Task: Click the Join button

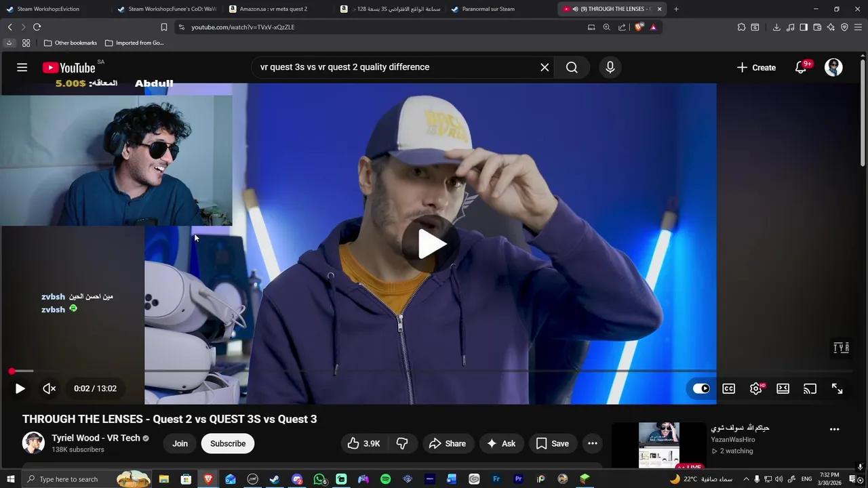Action: pyautogui.click(x=180, y=443)
